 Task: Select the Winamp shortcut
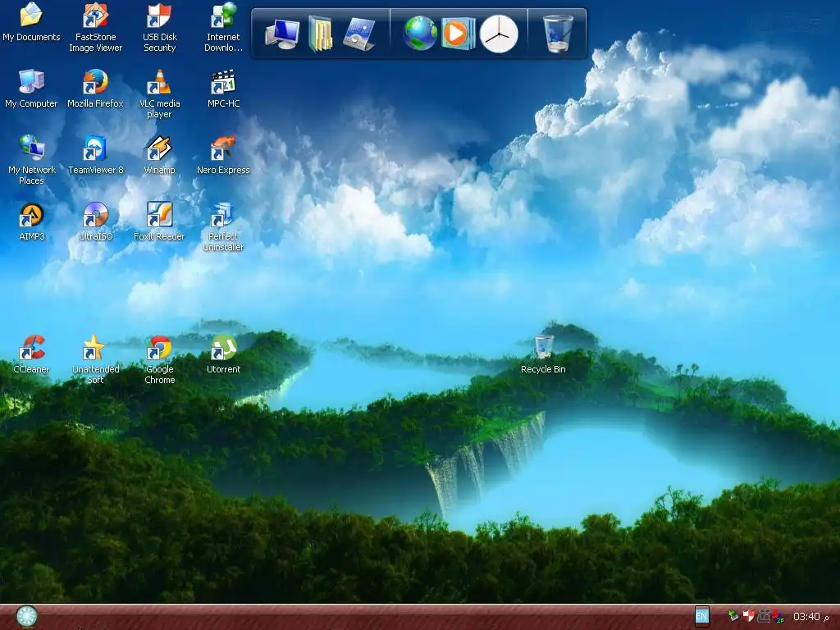click(x=160, y=156)
